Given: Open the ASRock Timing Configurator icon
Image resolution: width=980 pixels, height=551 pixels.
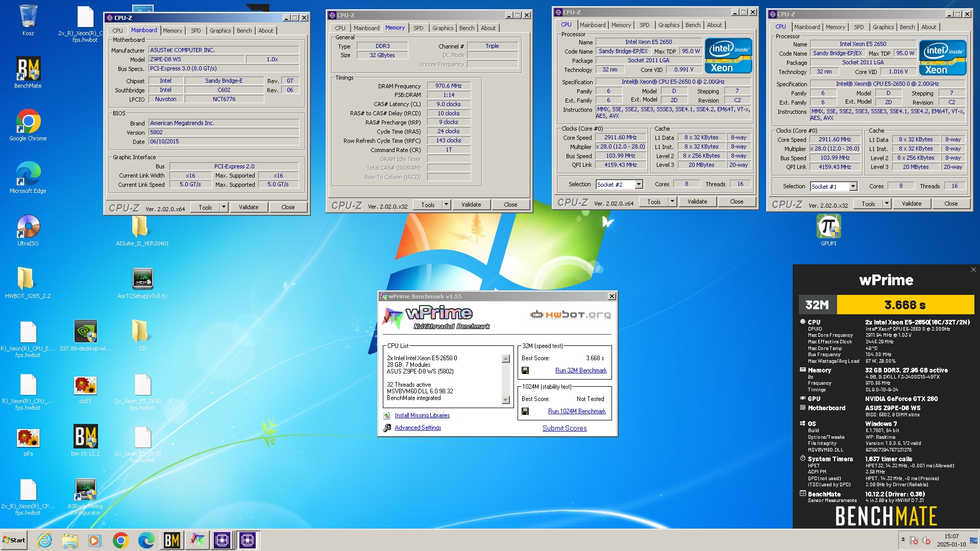Looking at the screenshot, I should pyautogui.click(x=85, y=496).
